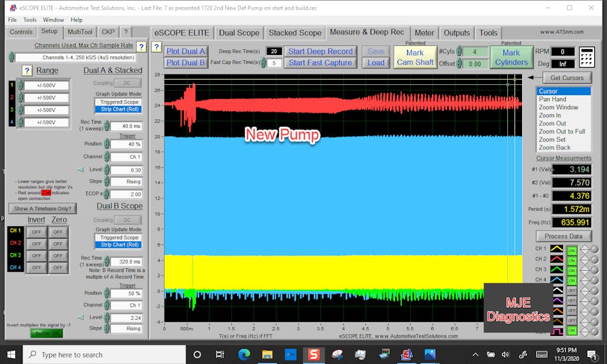
Task: Click the Start Deep Record button
Action: tap(320, 51)
